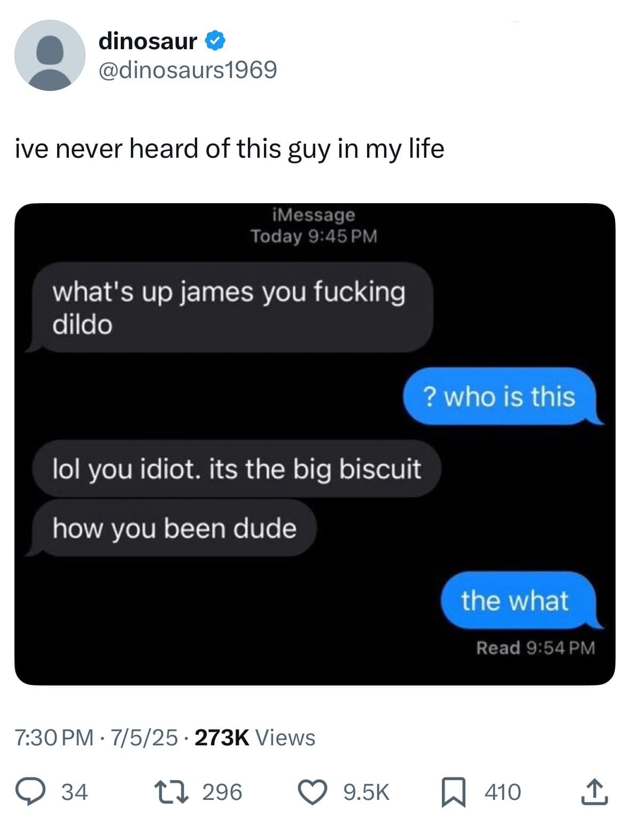Screen dimensions: 630x840
Task: Click the 296 reposts count
Action: coord(222,792)
